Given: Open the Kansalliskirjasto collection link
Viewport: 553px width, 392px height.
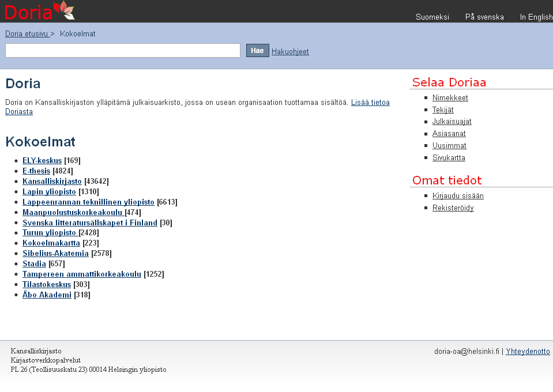Looking at the screenshot, I should tap(52, 181).
